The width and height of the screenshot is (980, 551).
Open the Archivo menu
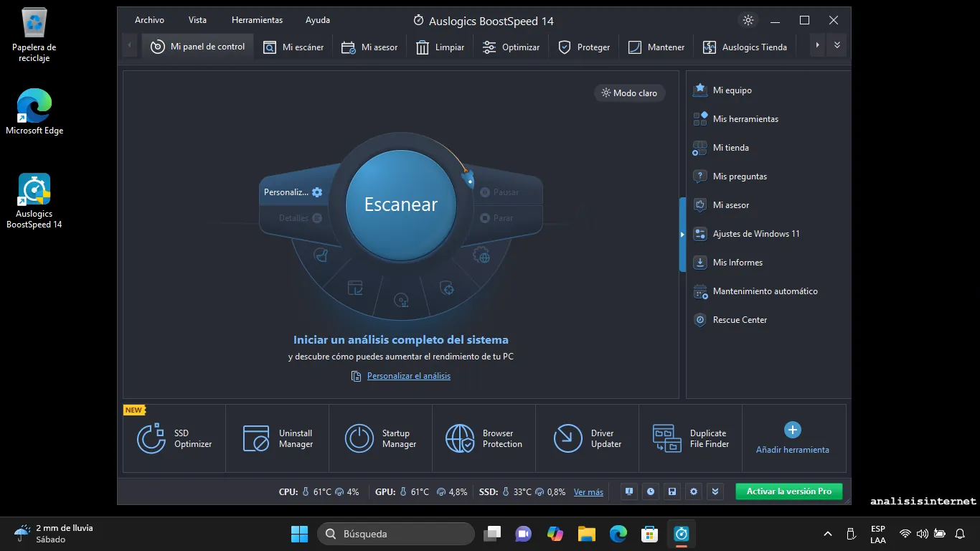[149, 20]
